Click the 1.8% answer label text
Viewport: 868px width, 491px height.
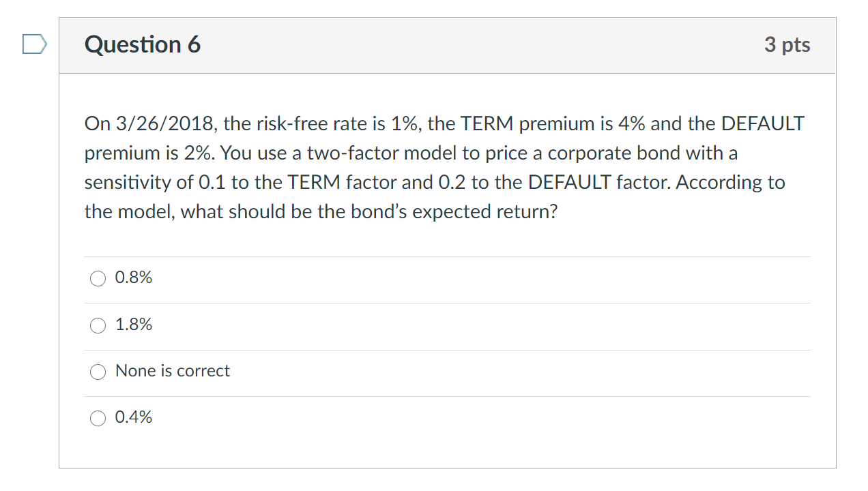[x=134, y=325]
